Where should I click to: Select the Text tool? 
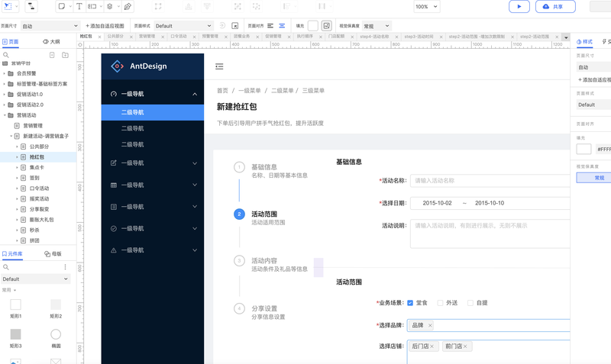79,7
